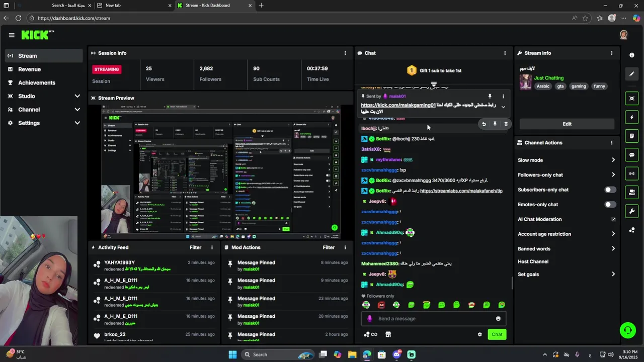Open Account age restriction options

(x=567, y=234)
